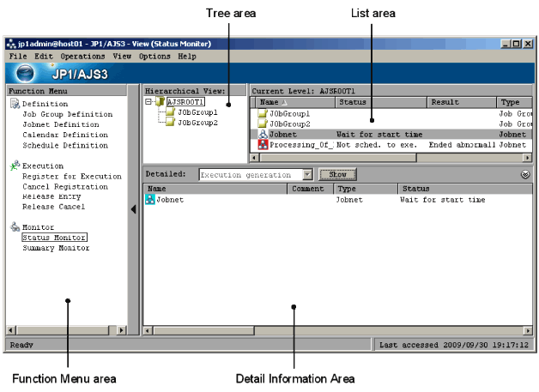
Task: Open Jobnet Definition
Action: pyautogui.click(x=61, y=124)
